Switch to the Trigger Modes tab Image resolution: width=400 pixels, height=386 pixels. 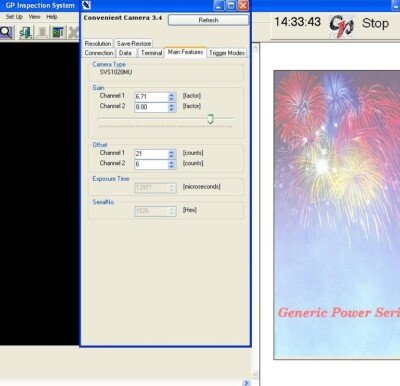pos(227,53)
